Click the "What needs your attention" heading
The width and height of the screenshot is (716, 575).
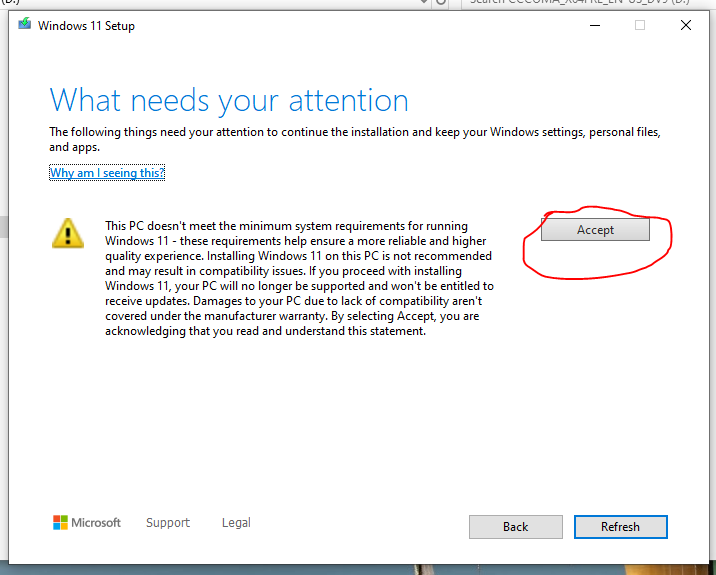coord(229,100)
